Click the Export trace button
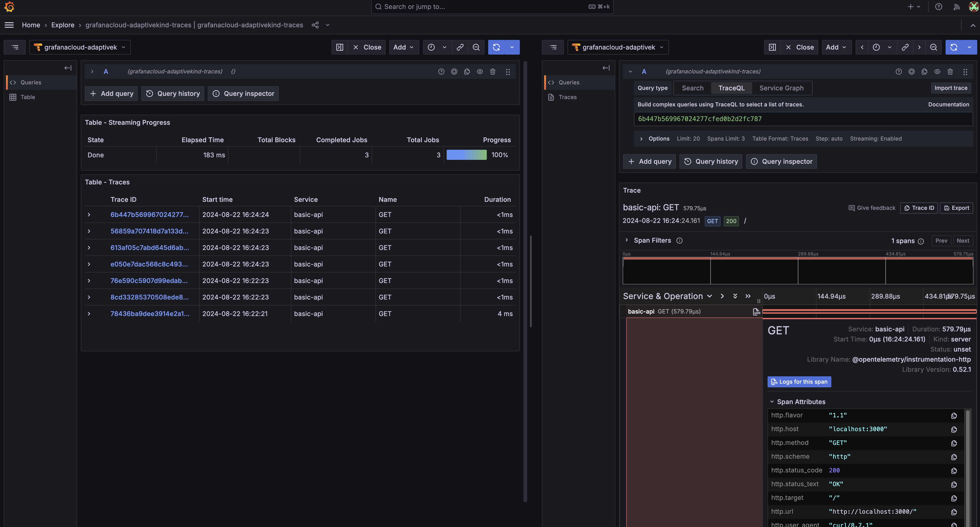 point(956,208)
